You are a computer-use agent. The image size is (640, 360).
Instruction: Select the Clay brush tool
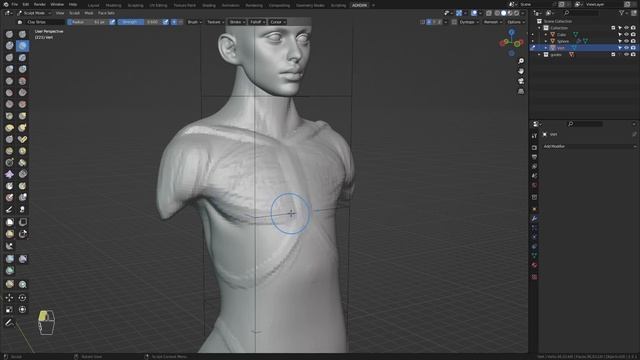click(9, 46)
